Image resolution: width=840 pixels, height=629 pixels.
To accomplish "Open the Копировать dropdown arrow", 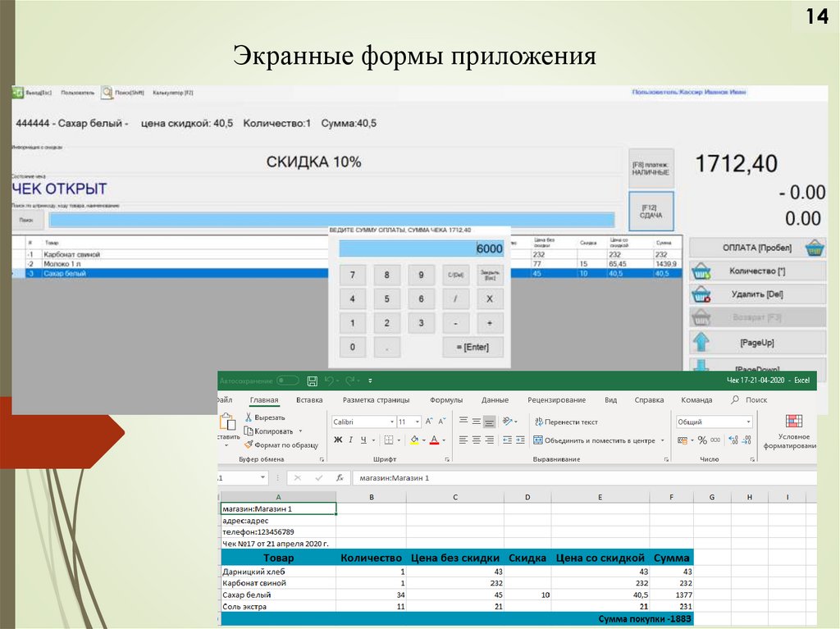I will point(300,431).
